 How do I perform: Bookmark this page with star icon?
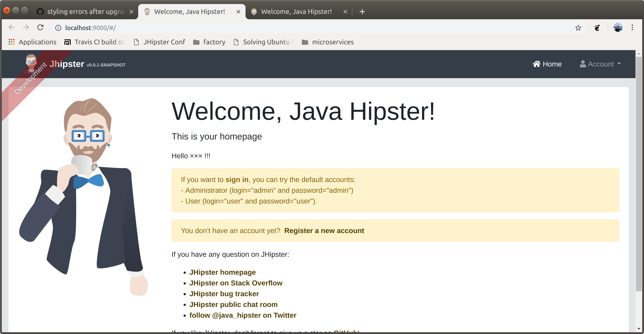pyautogui.click(x=578, y=28)
